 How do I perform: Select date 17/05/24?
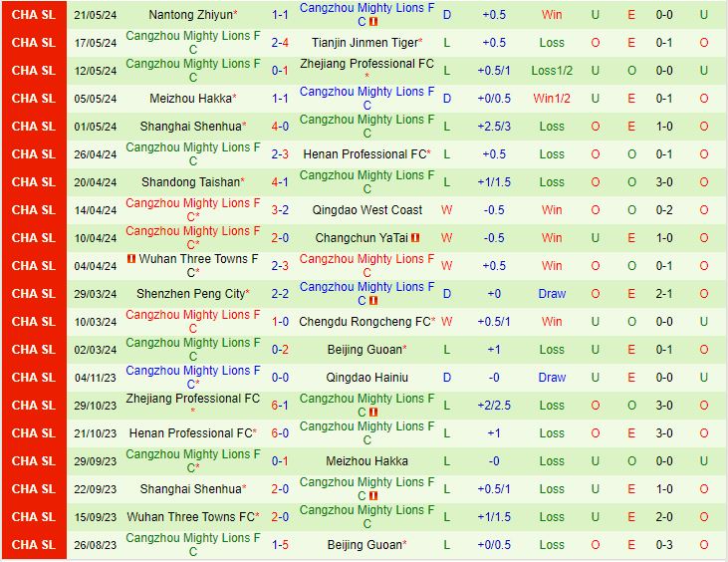click(96, 43)
